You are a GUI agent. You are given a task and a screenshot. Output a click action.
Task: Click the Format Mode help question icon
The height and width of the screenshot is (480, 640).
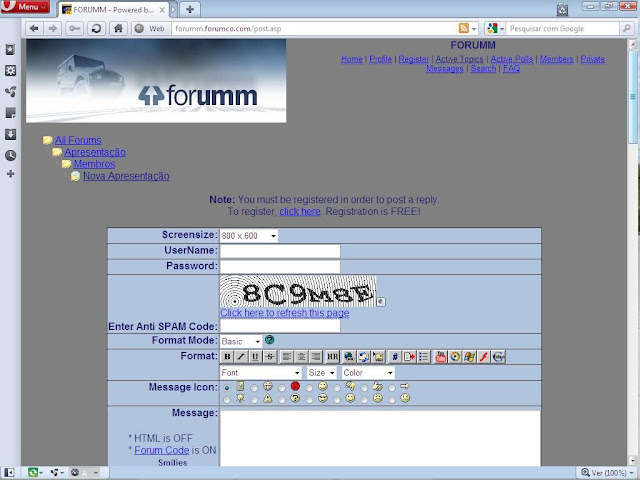[269, 340]
